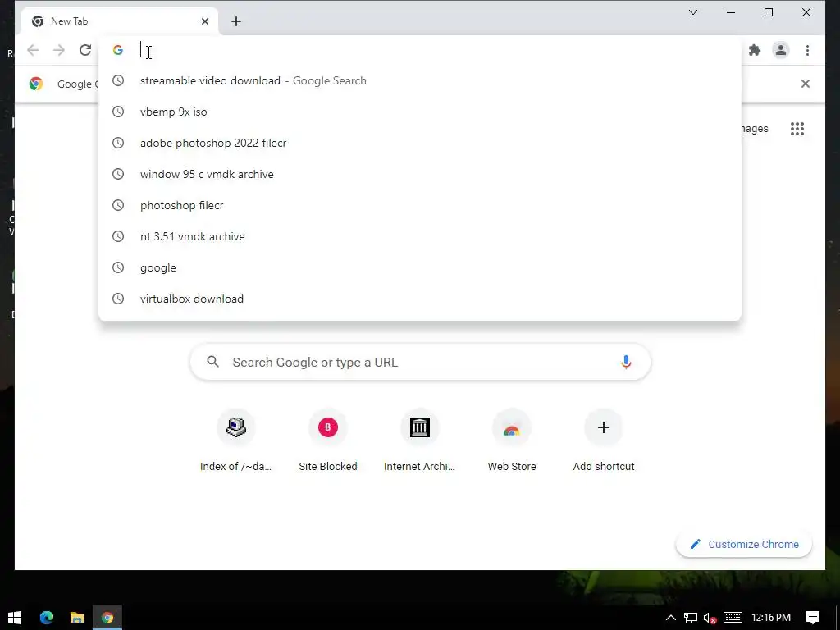Open the touch keyboard tray icon
This screenshot has width=840, height=630.
coord(733,618)
